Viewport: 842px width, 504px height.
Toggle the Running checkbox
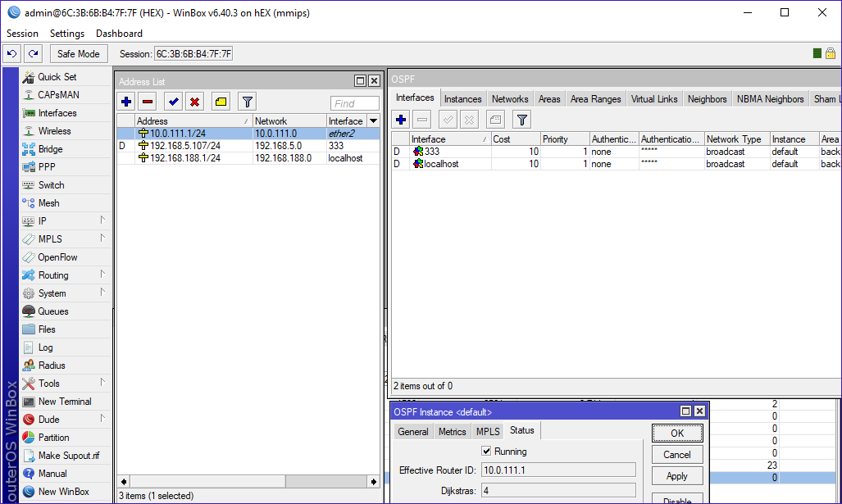coord(486,451)
